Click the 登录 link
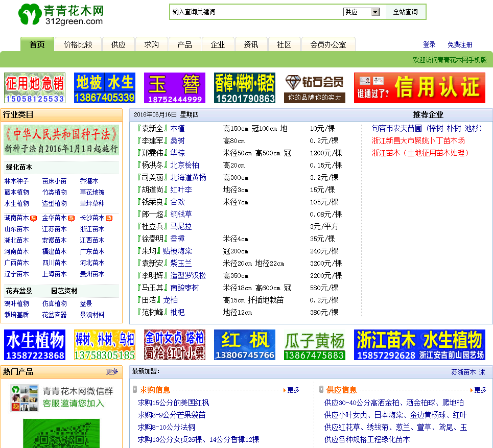 coord(429,44)
